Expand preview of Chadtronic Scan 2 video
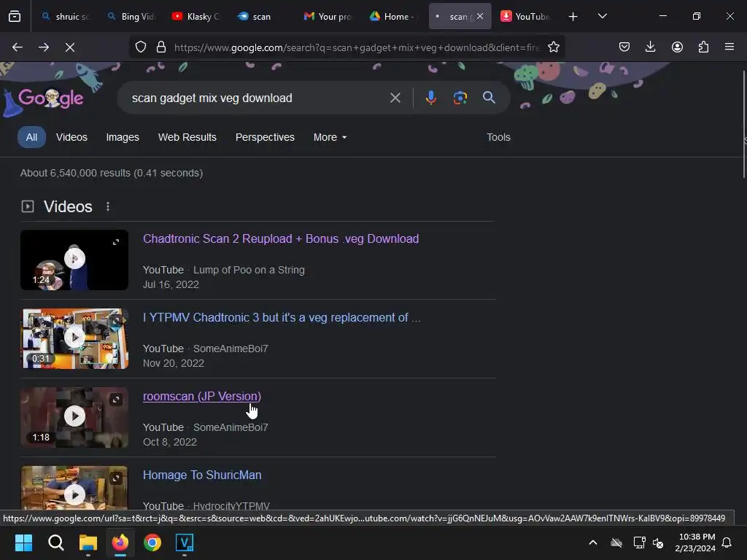The width and height of the screenshot is (747, 560). coord(116,242)
